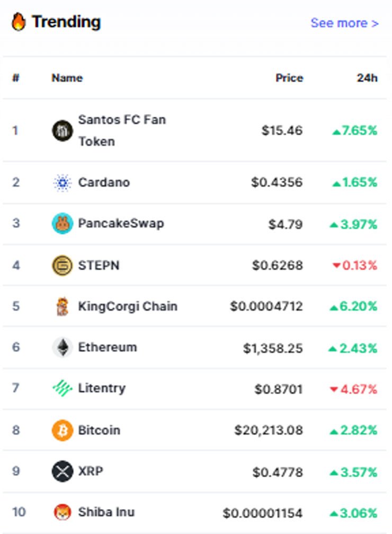Image resolution: width=392 pixels, height=534 pixels.
Task: Click the Litentry green logo icon
Action: [x=63, y=388]
